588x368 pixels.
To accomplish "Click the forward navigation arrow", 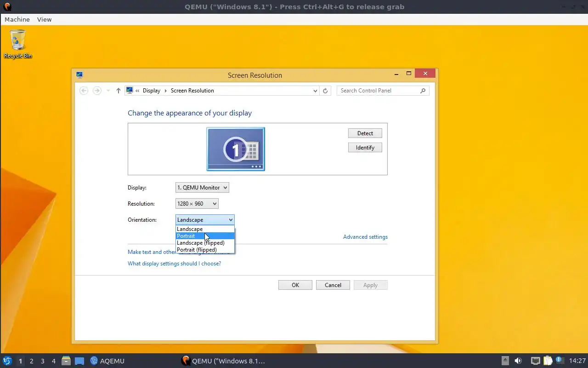I will click(x=97, y=91).
